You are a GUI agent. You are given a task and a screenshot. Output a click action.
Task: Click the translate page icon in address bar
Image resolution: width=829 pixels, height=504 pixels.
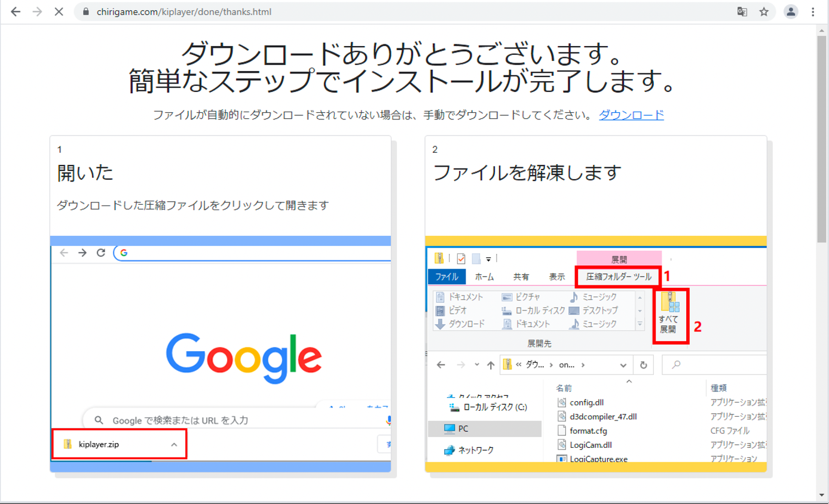(x=742, y=12)
